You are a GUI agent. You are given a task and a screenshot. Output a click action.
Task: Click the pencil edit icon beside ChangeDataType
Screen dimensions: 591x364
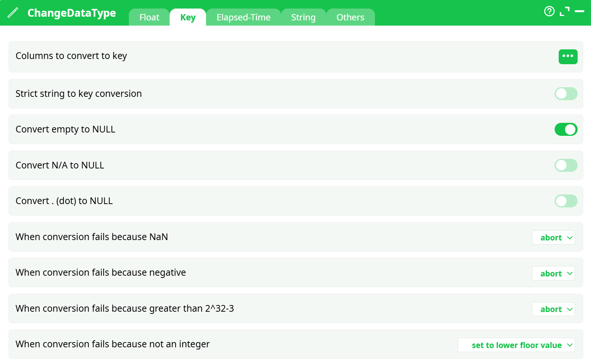(13, 13)
